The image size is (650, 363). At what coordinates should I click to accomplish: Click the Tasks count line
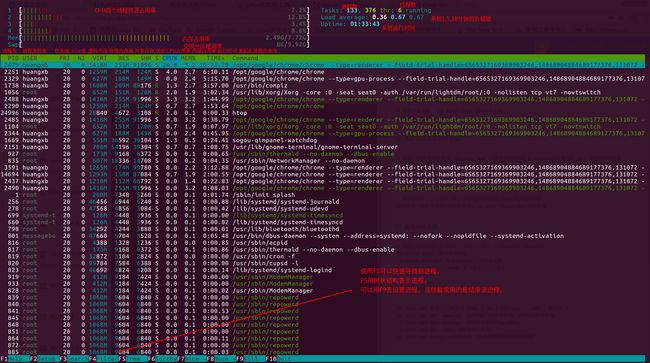click(376, 10)
